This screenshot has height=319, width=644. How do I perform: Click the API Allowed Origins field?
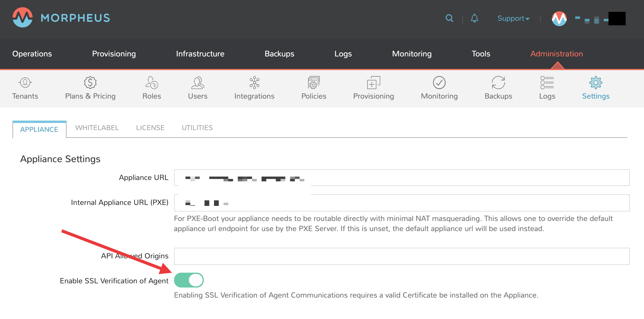[x=402, y=256]
